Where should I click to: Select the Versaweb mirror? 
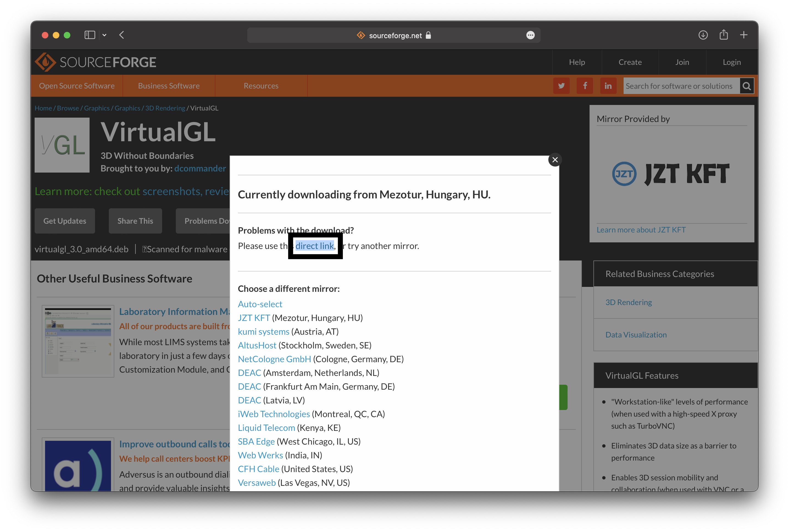pyautogui.click(x=257, y=483)
